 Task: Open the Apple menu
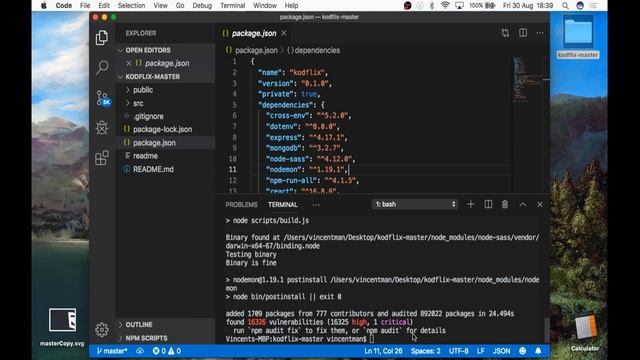pos(44,6)
